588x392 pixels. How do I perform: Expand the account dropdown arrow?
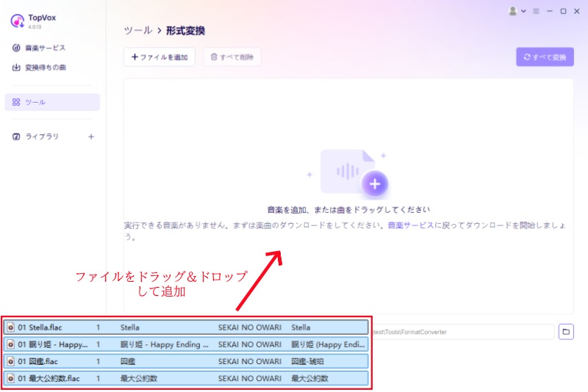(x=523, y=11)
